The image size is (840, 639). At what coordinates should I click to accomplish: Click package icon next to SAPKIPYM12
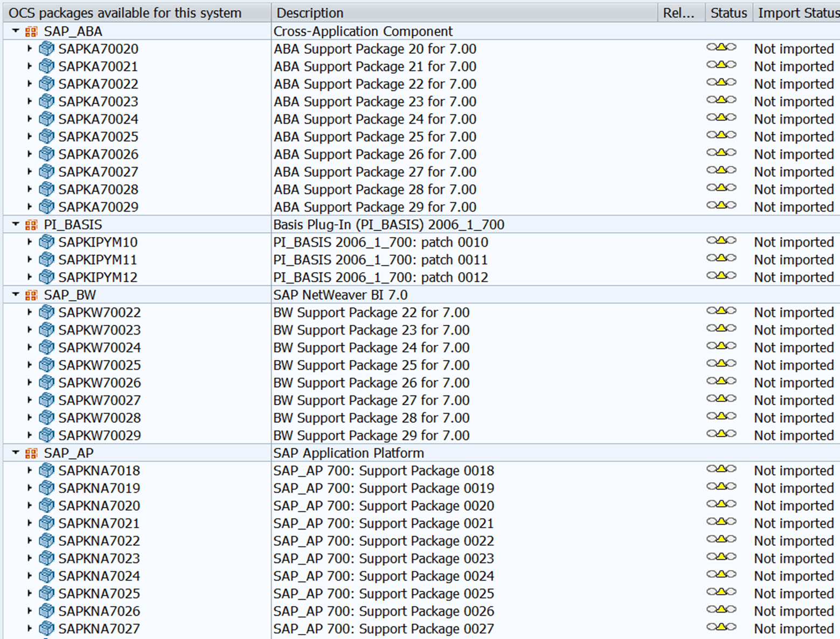pyautogui.click(x=47, y=277)
